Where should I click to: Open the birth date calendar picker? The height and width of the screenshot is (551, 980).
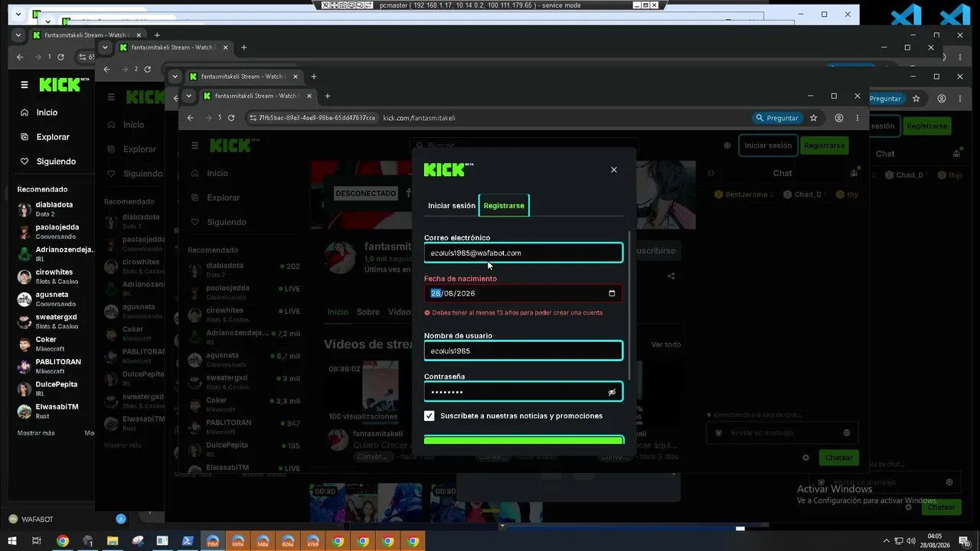click(612, 293)
